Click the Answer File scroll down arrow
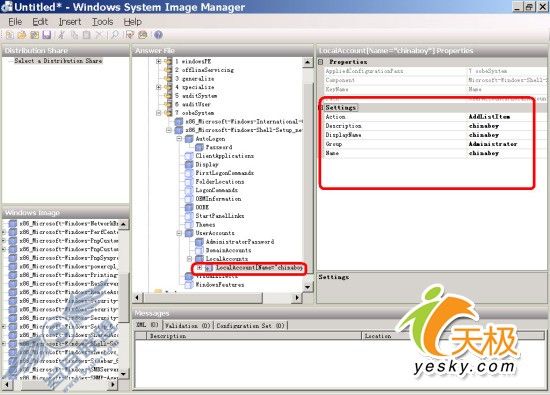Screen dimensions: 550x395 [308, 287]
